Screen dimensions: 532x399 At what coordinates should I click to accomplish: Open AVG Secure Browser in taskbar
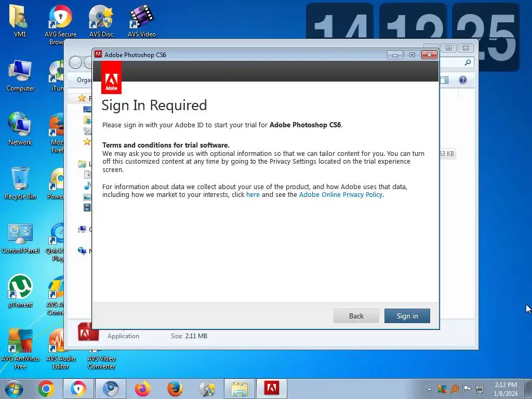tap(78, 389)
